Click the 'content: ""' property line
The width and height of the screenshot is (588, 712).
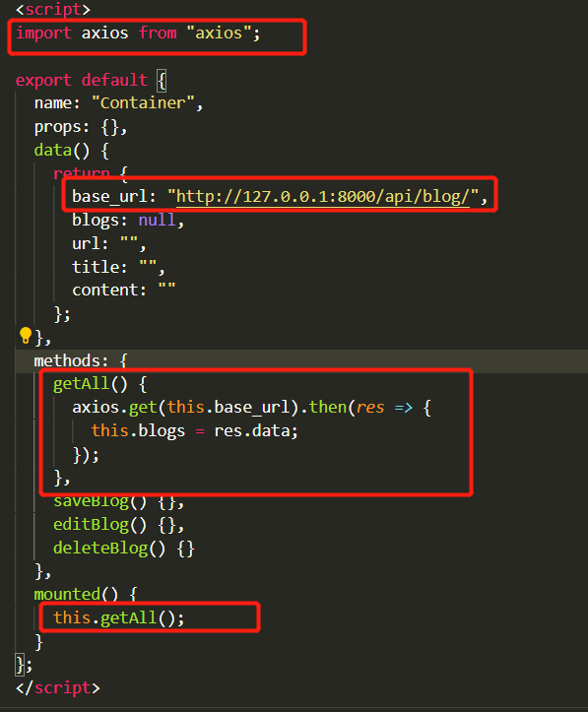coord(123,290)
